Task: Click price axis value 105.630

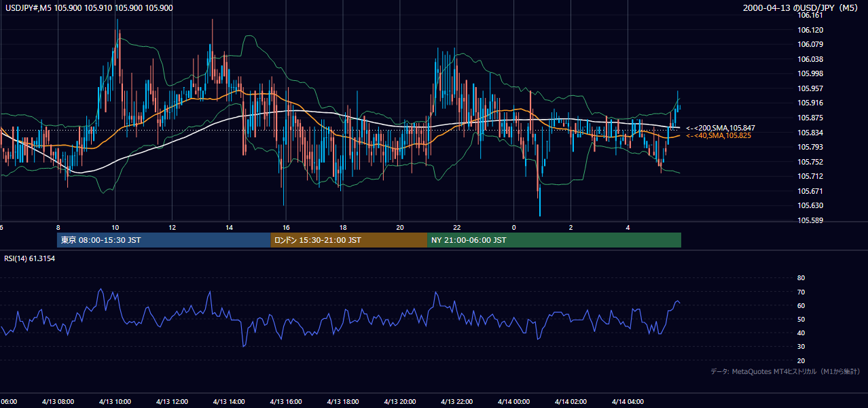Action: tap(810, 205)
